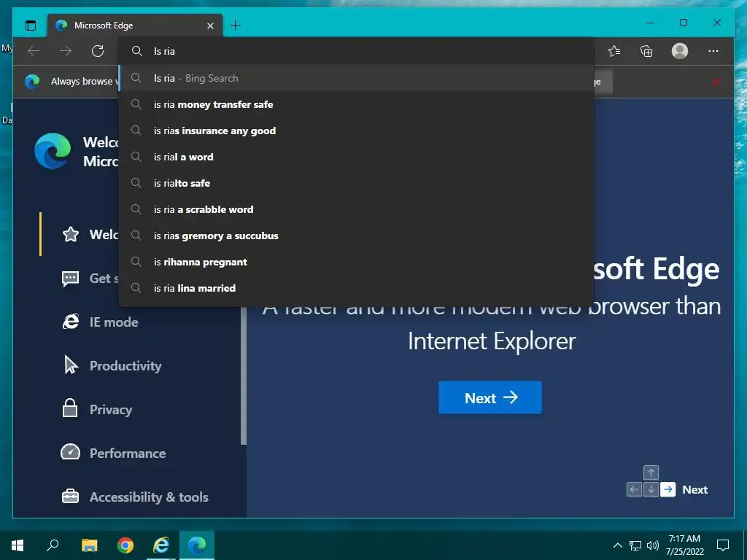Close the Microsoft Edge tab
The width and height of the screenshot is (747, 560).
210,26
